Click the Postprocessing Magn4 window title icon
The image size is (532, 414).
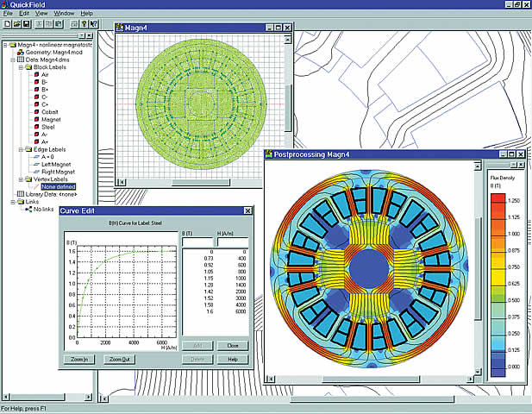pos(269,154)
